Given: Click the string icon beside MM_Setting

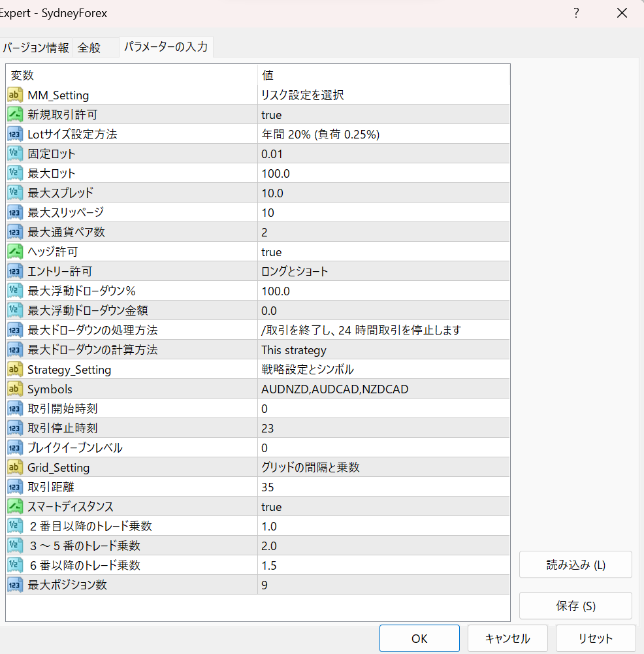Looking at the screenshot, I should [14, 95].
